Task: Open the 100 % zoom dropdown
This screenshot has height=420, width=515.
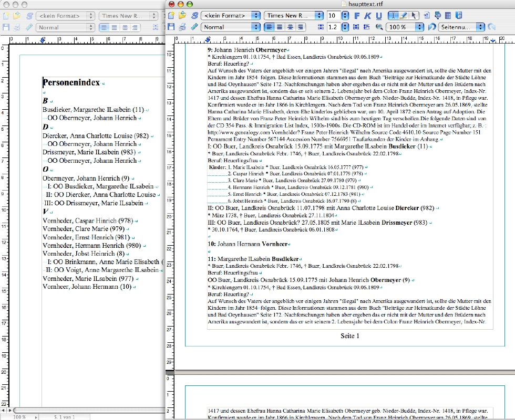Action: (406, 27)
